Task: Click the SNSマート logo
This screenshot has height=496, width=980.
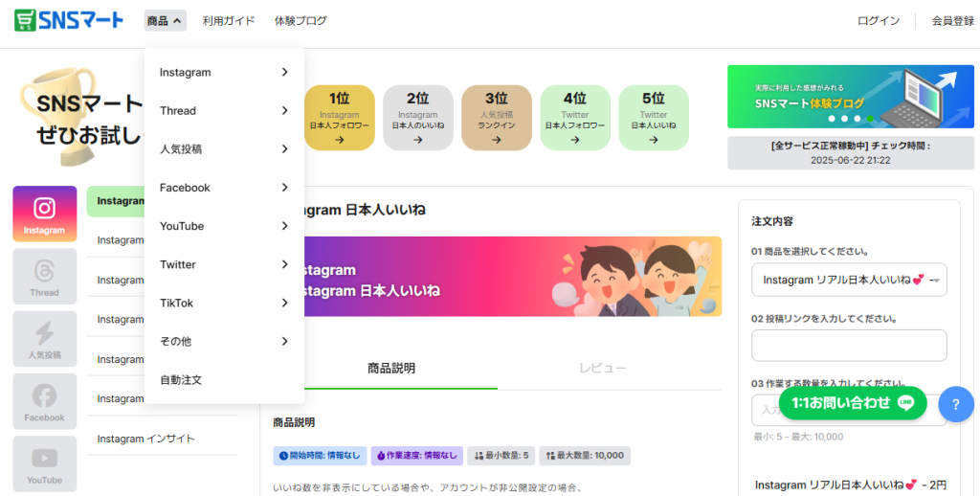Action: 69,21
